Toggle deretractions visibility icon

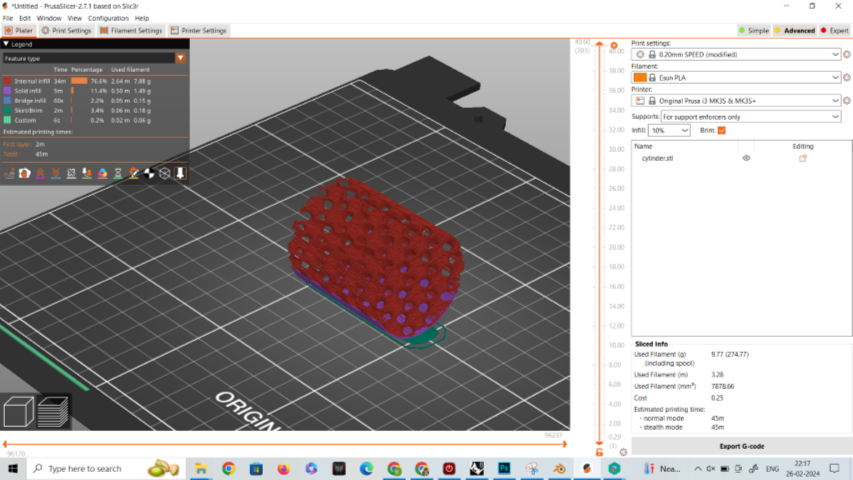click(x=55, y=173)
